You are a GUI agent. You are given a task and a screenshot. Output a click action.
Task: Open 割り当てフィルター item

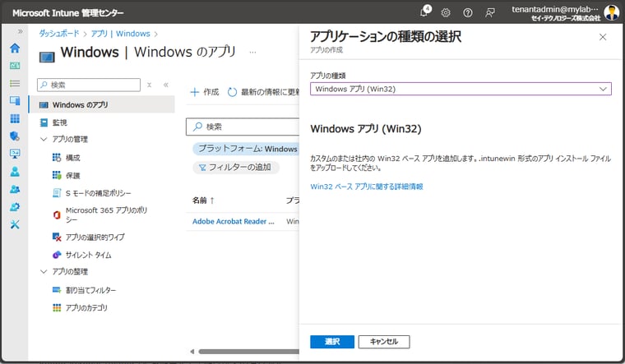pyautogui.click(x=90, y=290)
